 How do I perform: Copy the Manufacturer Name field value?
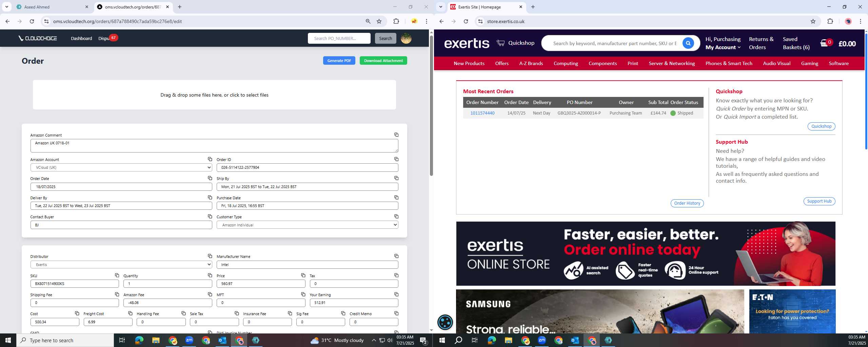pyautogui.click(x=396, y=256)
